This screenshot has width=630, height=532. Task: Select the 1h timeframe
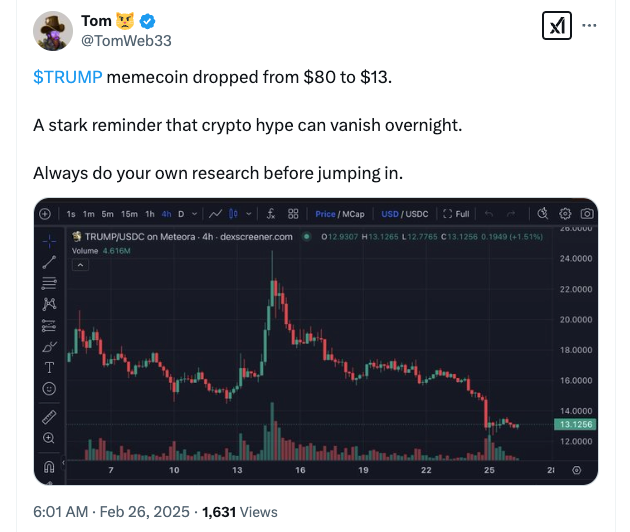(x=150, y=214)
